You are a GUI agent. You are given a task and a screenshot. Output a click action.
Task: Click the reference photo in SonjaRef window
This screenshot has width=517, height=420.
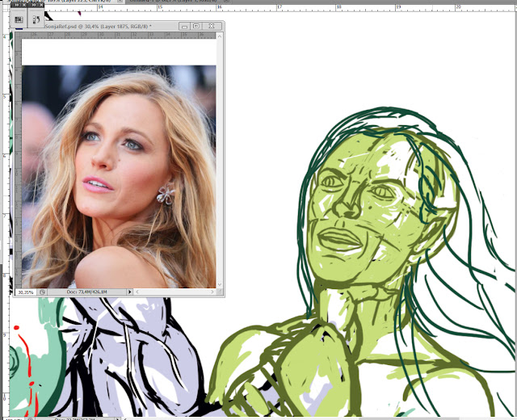[x=119, y=177]
